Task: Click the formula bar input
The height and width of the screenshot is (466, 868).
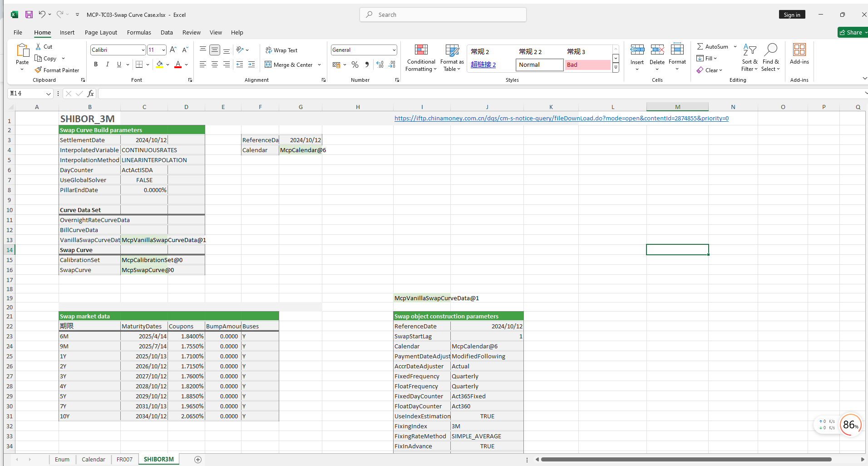Action: click(481, 94)
